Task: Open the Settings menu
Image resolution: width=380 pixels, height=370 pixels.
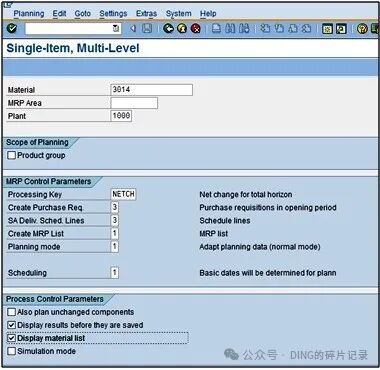Action: 113,14
